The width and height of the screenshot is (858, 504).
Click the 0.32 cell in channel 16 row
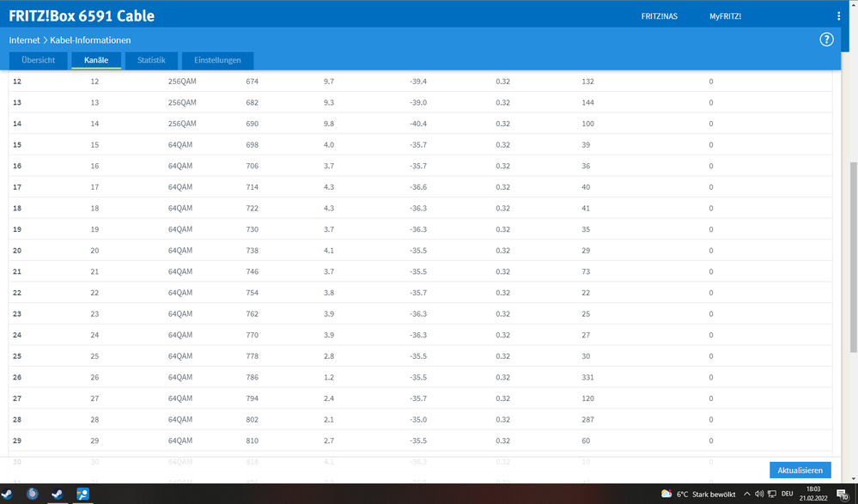(x=503, y=166)
